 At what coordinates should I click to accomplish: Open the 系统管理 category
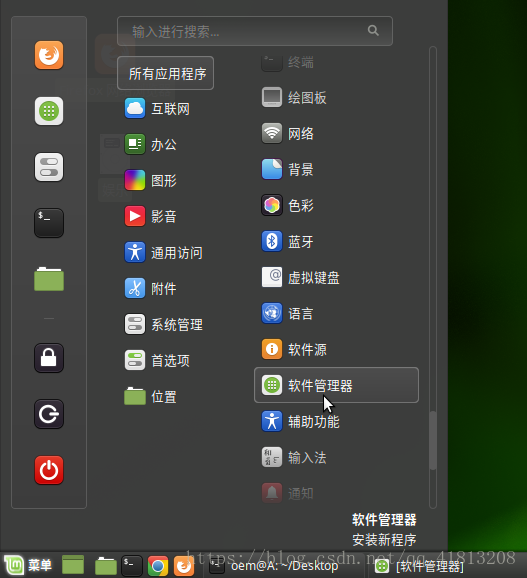point(164,324)
